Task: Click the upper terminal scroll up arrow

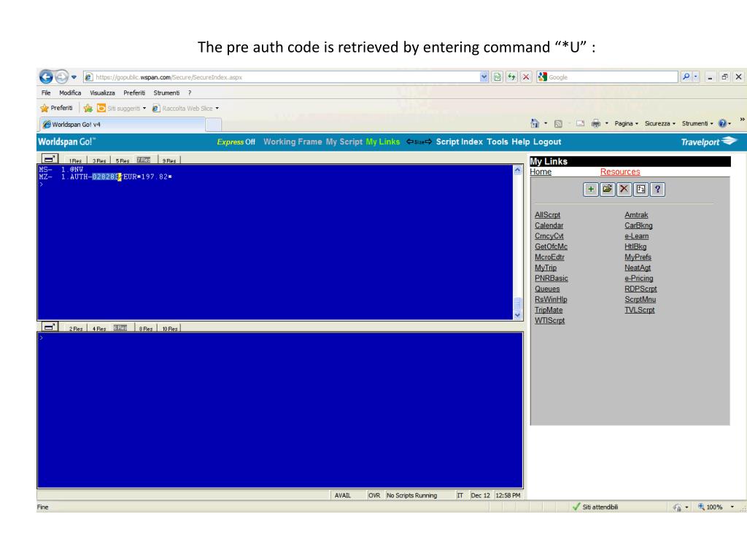Action: 518,169
